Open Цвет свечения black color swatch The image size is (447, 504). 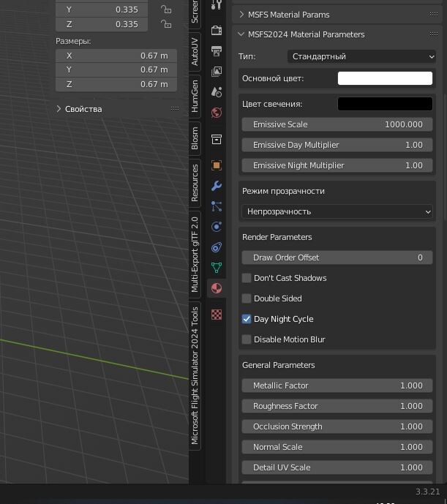(x=385, y=104)
